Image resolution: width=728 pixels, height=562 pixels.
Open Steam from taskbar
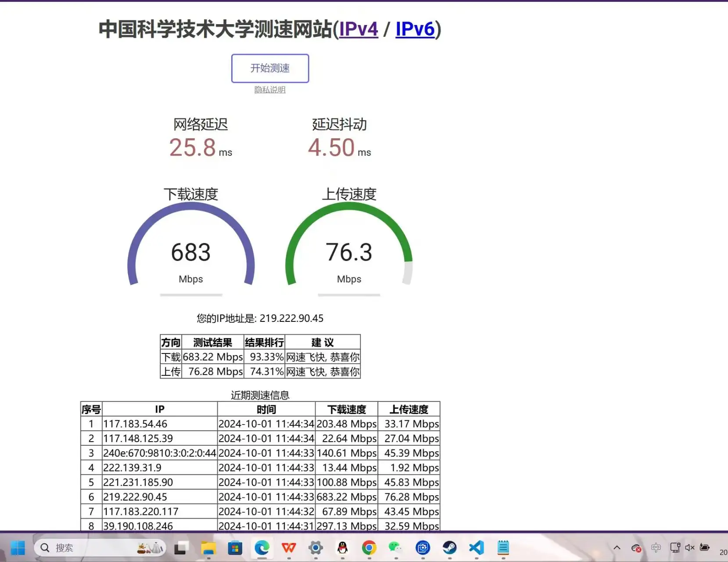449,548
